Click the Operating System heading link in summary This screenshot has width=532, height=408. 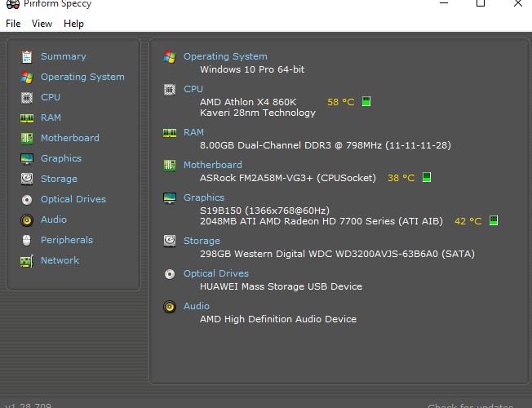[x=225, y=56]
